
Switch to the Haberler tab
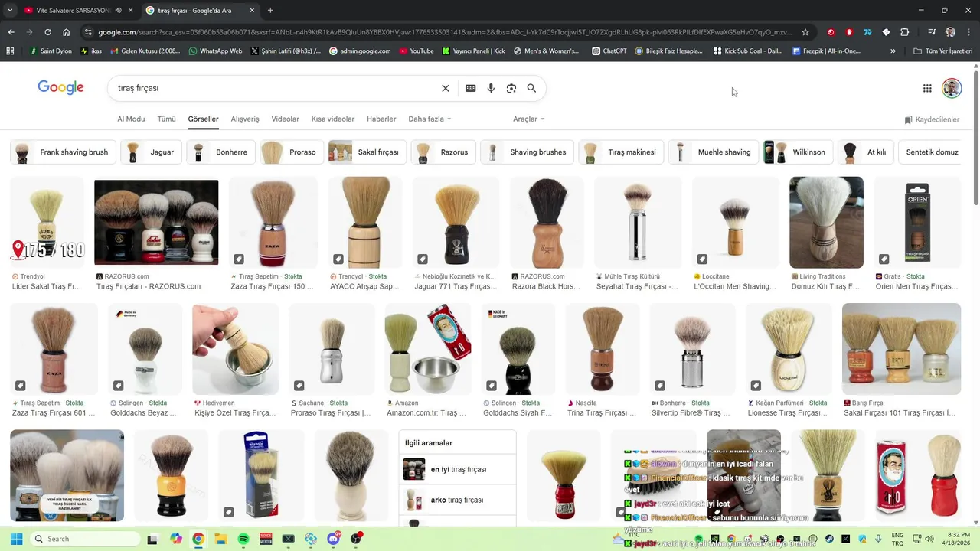pyautogui.click(x=381, y=119)
